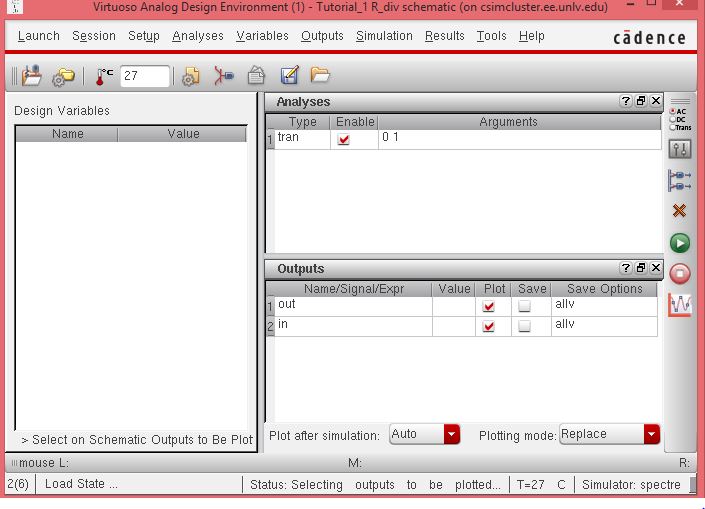This screenshot has width=705, height=509.
Task: Click the save state floppy pencil icon
Action: pos(289,75)
